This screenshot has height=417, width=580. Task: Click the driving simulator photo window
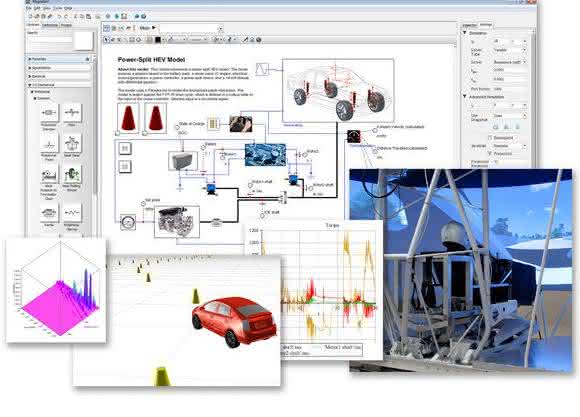(461, 270)
